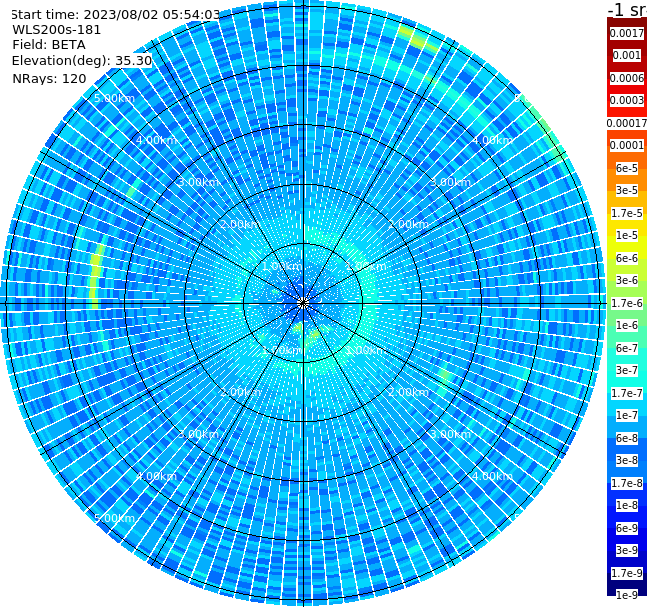This screenshot has height=607, width=647.
Task: Click the 0.0017 colorbar tick label
Action: click(627, 33)
